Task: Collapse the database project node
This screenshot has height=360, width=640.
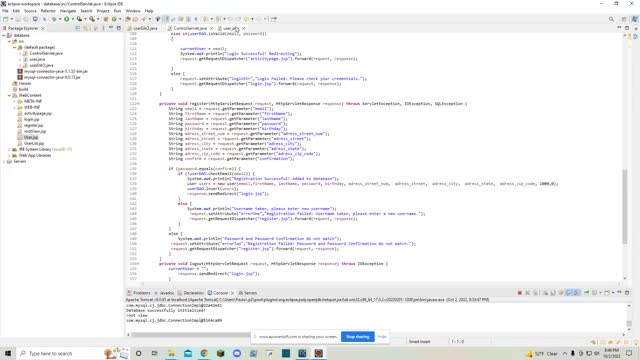Action: coord(4,36)
